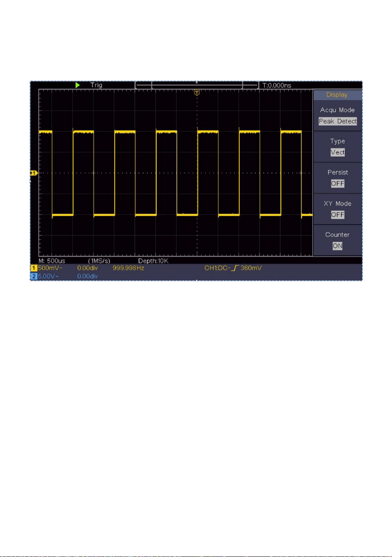Click the Display menu header
This screenshot has width=392, height=557.
[337, 95]
